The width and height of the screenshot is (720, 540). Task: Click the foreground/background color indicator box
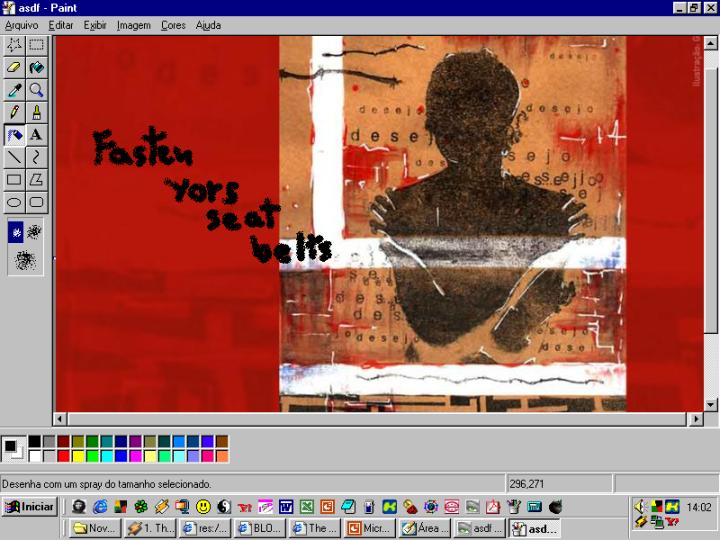[14, 449]
